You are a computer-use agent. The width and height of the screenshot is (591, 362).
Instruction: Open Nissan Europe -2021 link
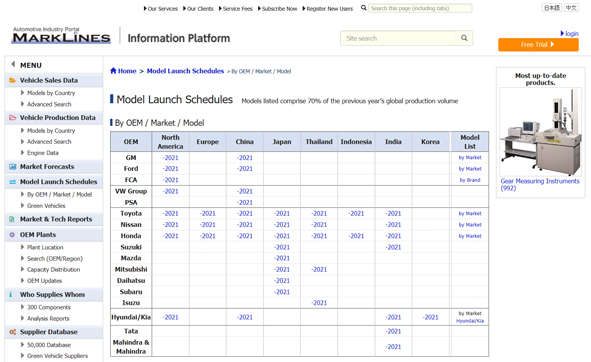[208, 225]
